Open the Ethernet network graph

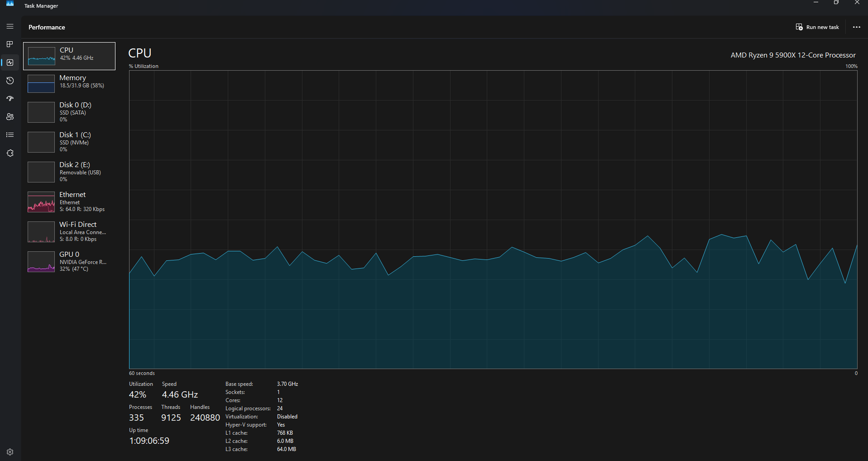[x=69, y=202]
